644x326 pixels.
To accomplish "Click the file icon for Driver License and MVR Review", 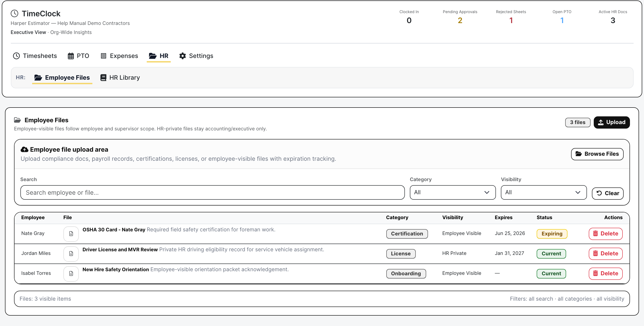I will pos(71,254).
